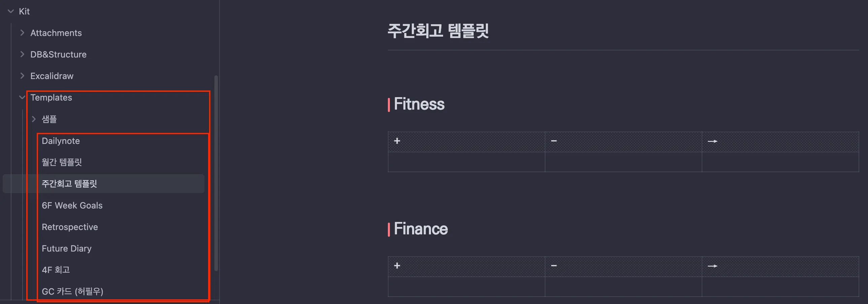
Task: Click the "−" column header in the Finance table
Action: [x=554, y=266]
